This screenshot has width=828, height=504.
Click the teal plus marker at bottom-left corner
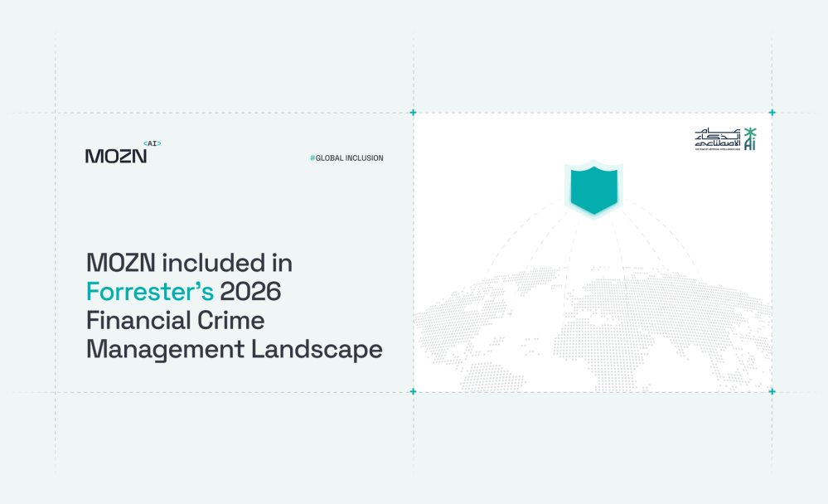[x=412, y=390]
